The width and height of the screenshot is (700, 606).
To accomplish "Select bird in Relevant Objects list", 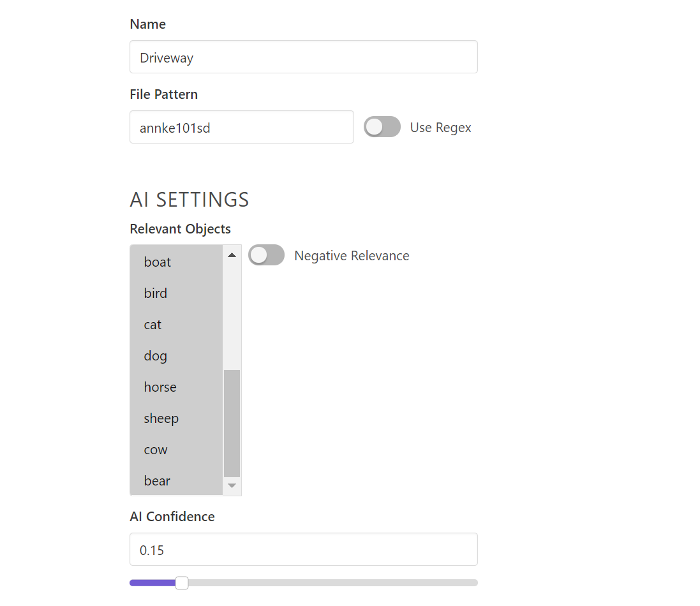I will coord(176,293).
